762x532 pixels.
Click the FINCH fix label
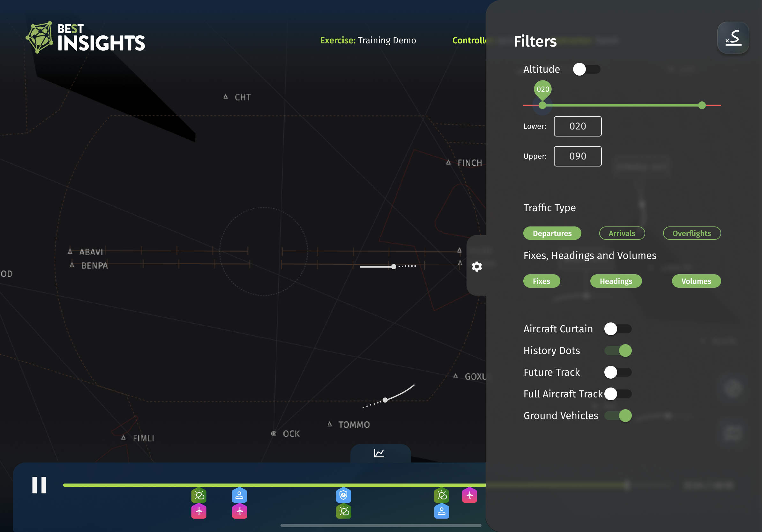coord(470,163)
